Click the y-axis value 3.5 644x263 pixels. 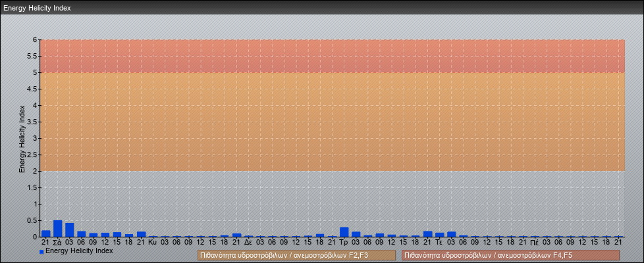click(x=32, y=122)
